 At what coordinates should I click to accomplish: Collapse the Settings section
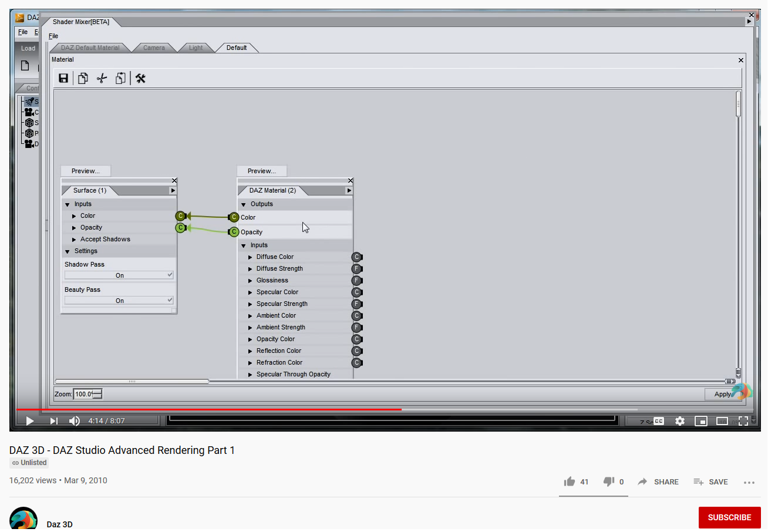coord(67,251)
